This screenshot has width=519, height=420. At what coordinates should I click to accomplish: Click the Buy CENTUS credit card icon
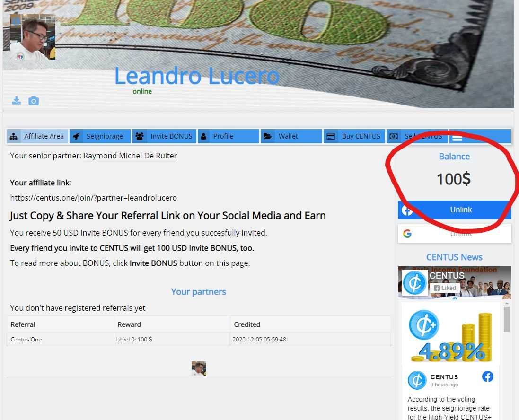tap(331, 136)
